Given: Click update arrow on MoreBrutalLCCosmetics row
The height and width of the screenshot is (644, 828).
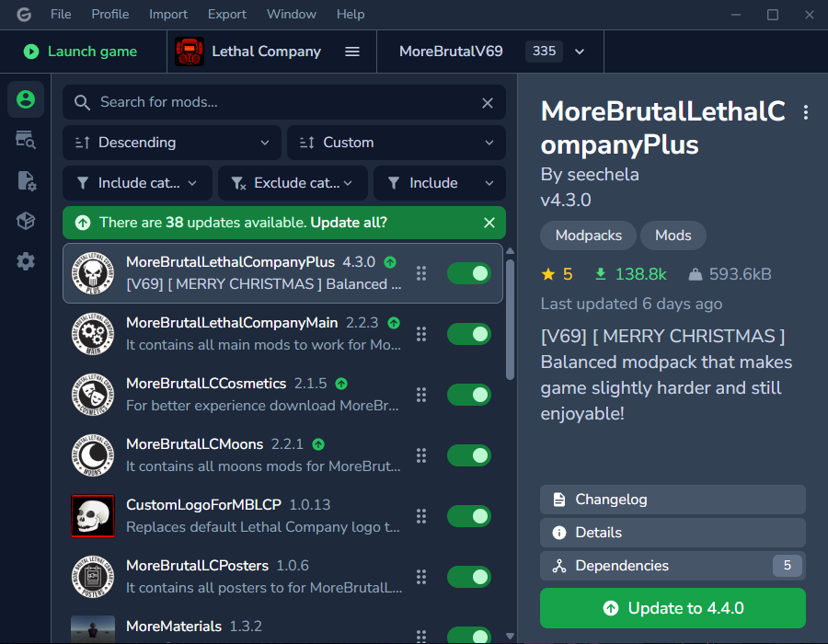Looking at the screenshot, I should (341, 384).
